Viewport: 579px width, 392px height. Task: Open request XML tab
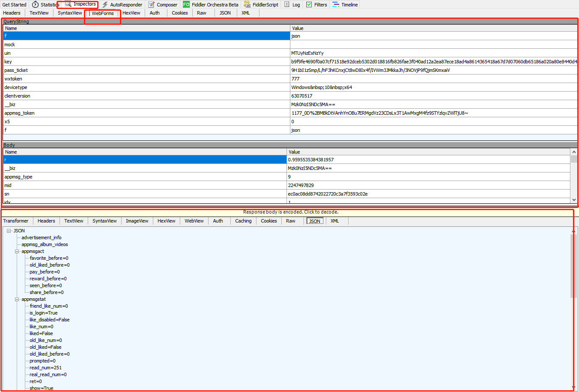[246, 13]
